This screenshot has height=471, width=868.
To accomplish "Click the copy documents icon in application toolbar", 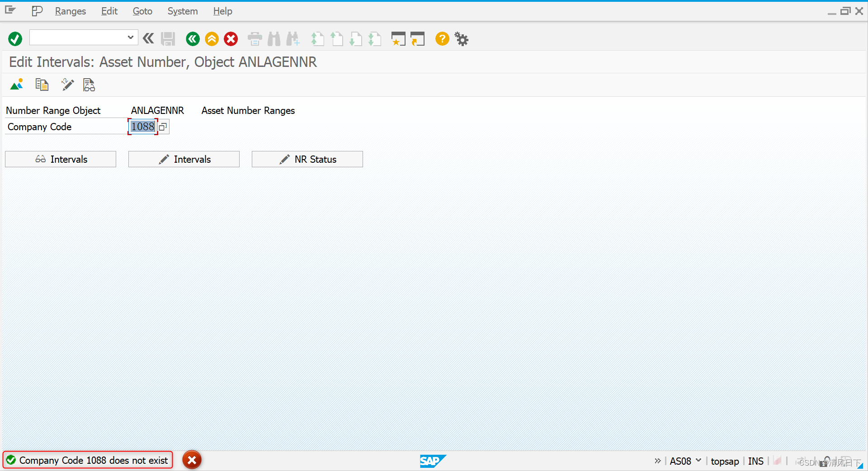I will (42, 85).
